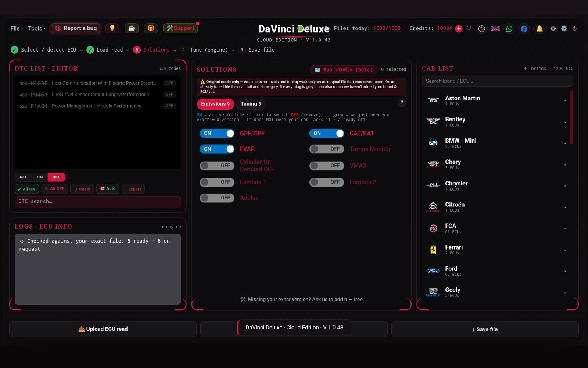Click the Citroën logo icon
The height and width of the screenshot is (368, 588).
click(x=433, y=207)
